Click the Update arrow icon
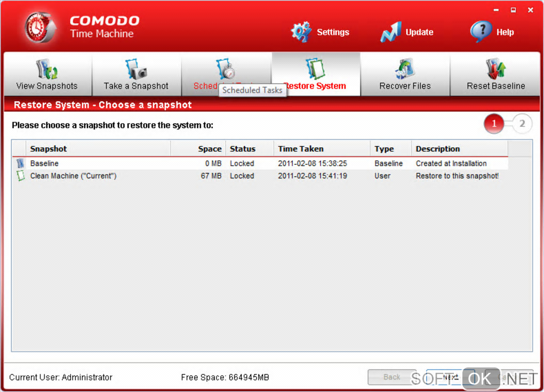Image resolution: width=544 pixels, height=392 pixels. pos(391,32)
